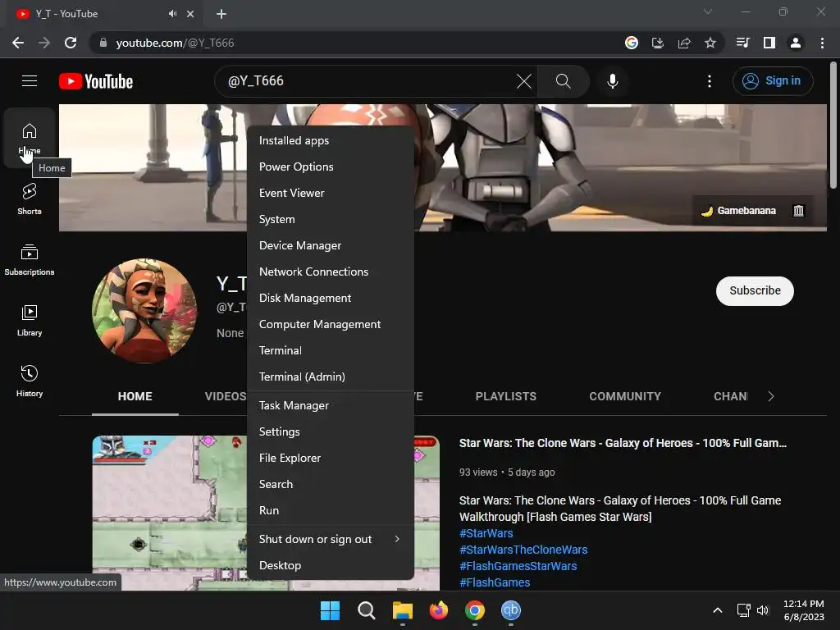Bookmark this tab with star icon
This screenshot has width=840, height=630.
click(x=710, y=43)
